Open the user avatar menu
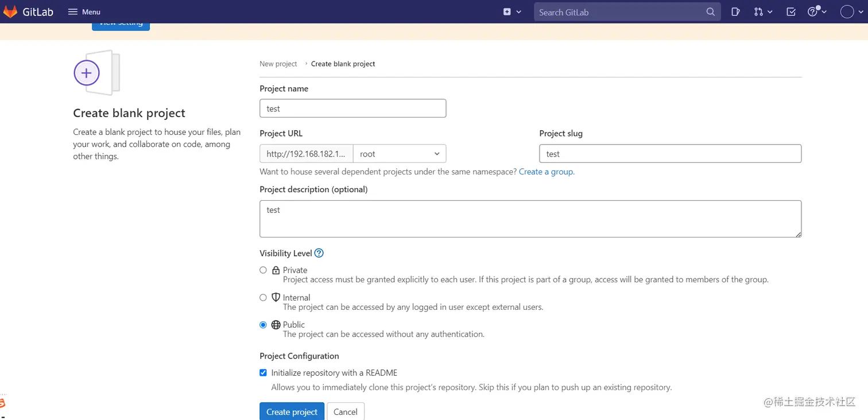This screenshot has height=420, width=868. pos(851,11)
